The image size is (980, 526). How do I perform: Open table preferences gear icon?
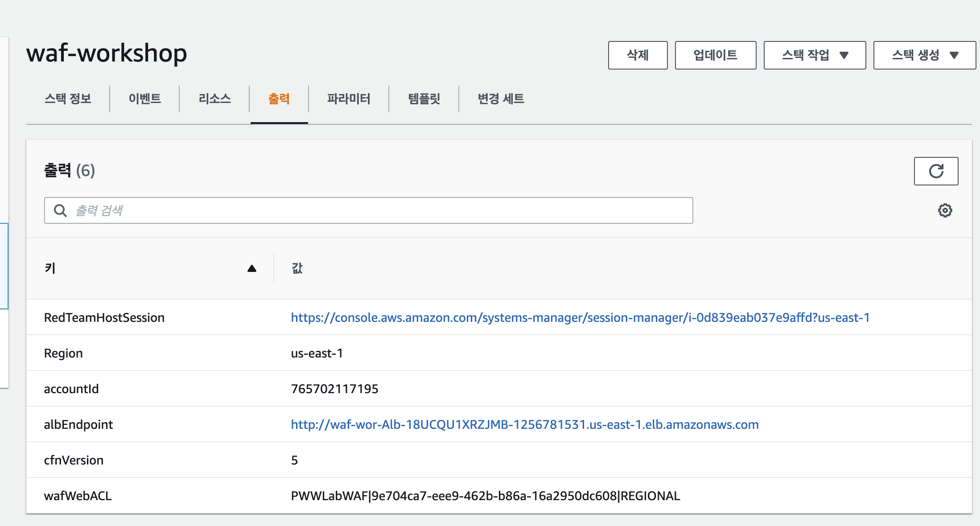coord(945,210)
